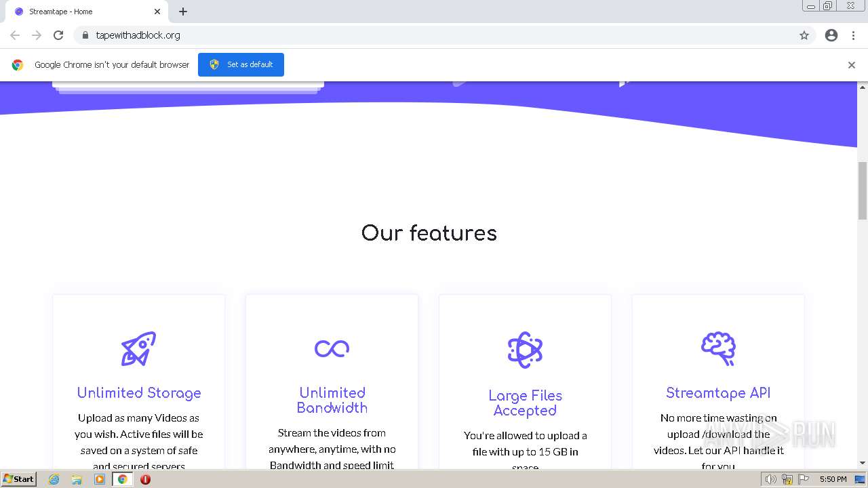Click the scrollbar up arrow
The height and width of the screenshot is (488, 868).
pos(863,87)
